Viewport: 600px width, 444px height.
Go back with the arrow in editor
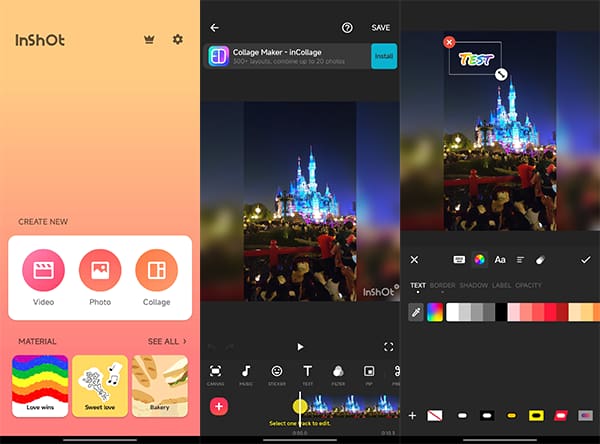coord(215,28)
